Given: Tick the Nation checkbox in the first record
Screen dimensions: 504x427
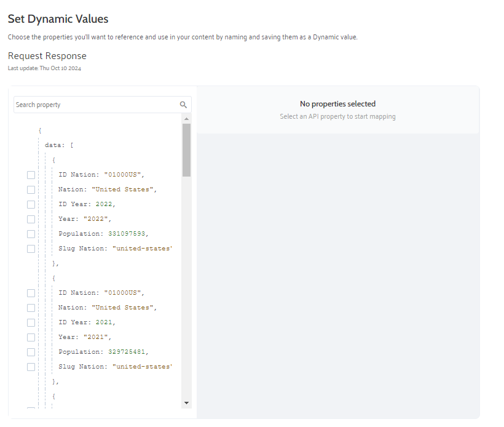Looking at the screenshot, I should 31,190.
